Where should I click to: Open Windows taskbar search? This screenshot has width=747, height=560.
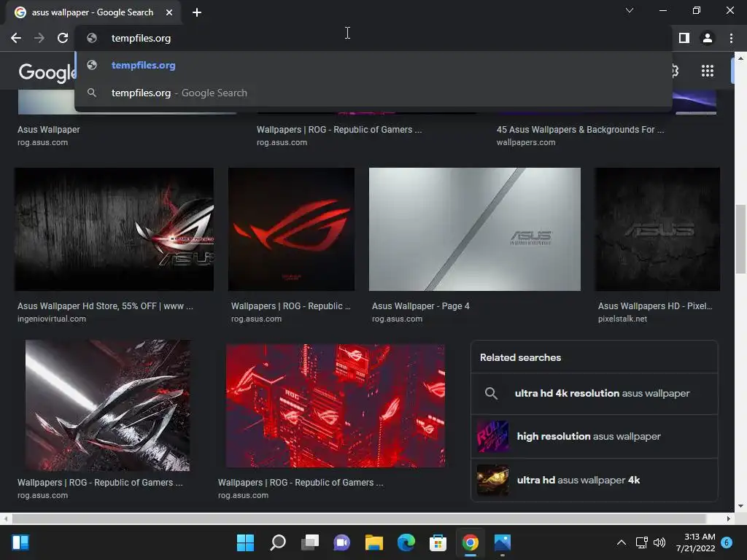pos(278,542)
